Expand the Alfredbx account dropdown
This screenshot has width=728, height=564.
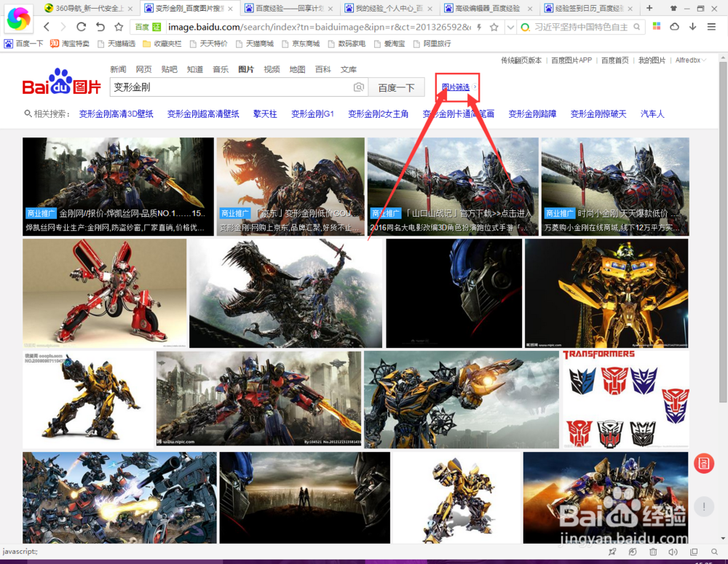691,60
